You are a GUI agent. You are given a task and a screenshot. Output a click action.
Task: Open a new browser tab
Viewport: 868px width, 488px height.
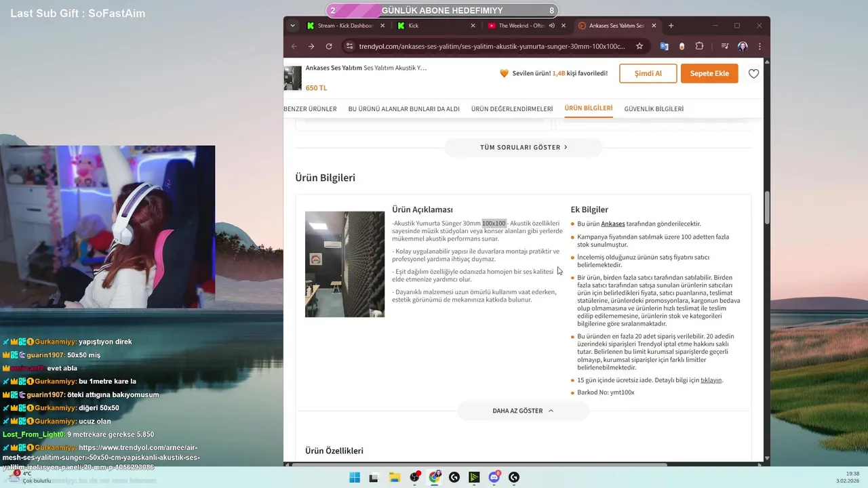(x=671, y=26)
